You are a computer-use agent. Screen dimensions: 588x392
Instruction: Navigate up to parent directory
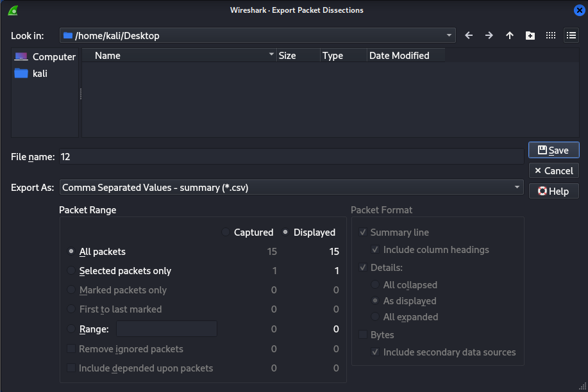(510, 36)
